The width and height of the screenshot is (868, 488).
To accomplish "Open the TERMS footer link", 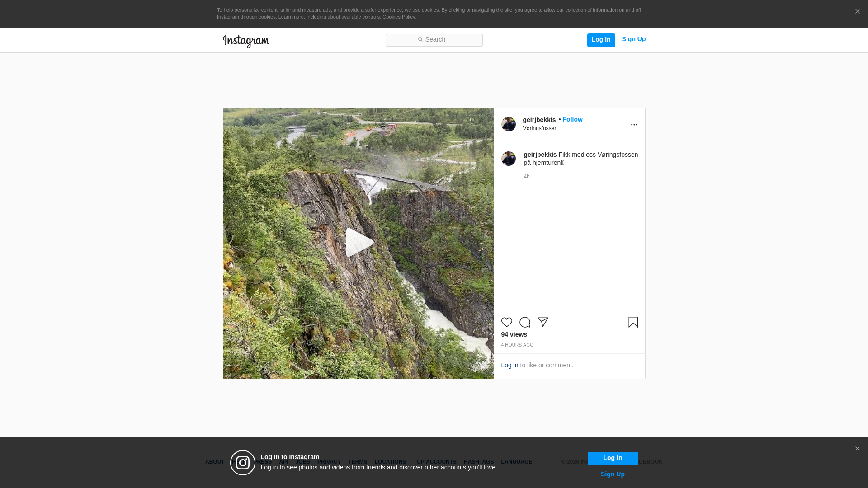I will click(358, 462).
